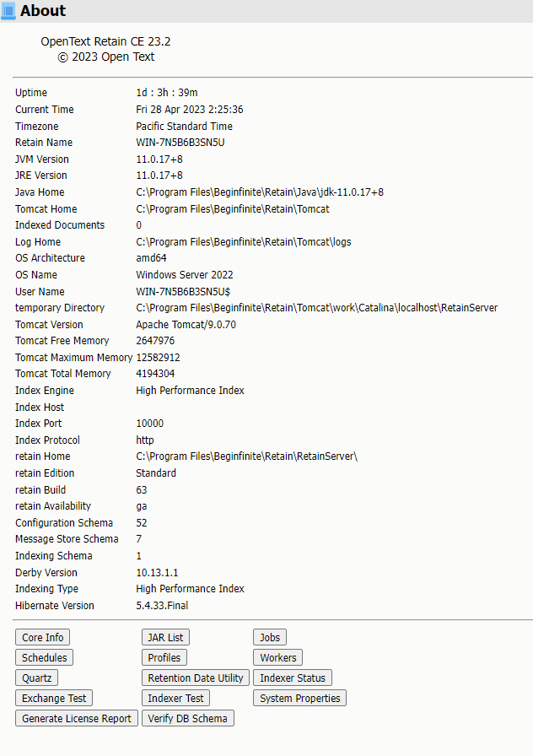The height and width of the screenshot is (756, 533).
Task: Open the Jobs page
Action: [270, 637]
